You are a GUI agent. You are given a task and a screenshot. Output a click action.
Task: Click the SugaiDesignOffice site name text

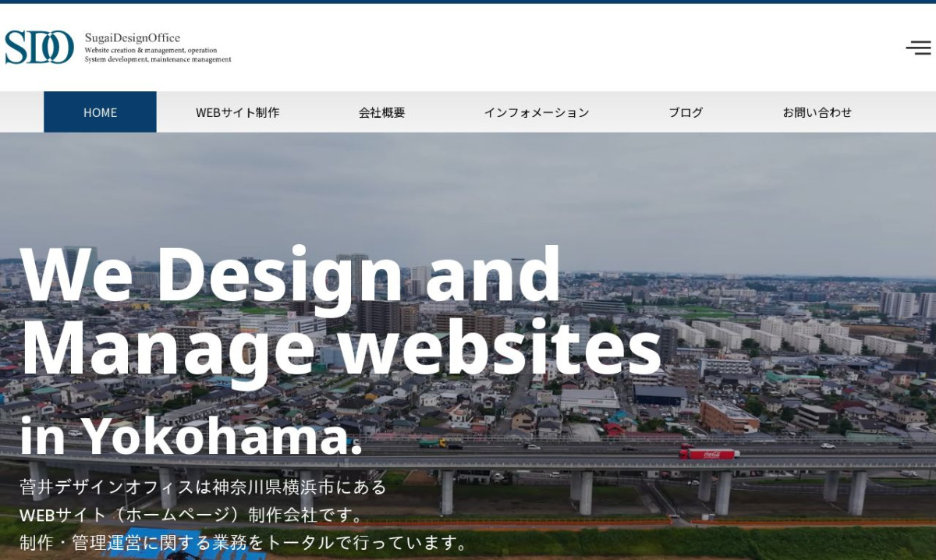click(133, 37)
